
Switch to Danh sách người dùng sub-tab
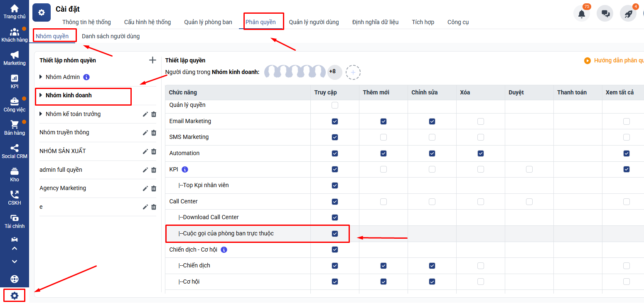(x=111, y=36)
